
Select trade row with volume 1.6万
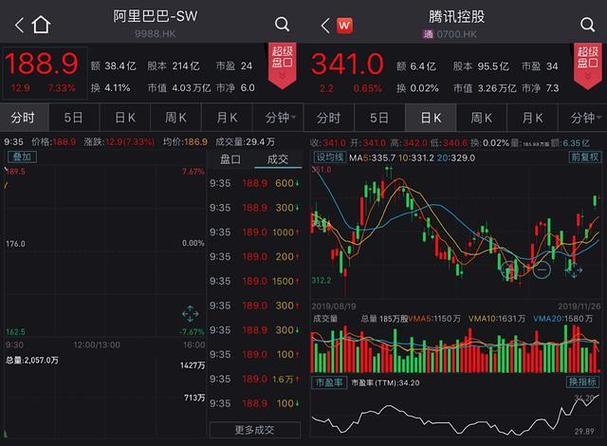point(255,379)
